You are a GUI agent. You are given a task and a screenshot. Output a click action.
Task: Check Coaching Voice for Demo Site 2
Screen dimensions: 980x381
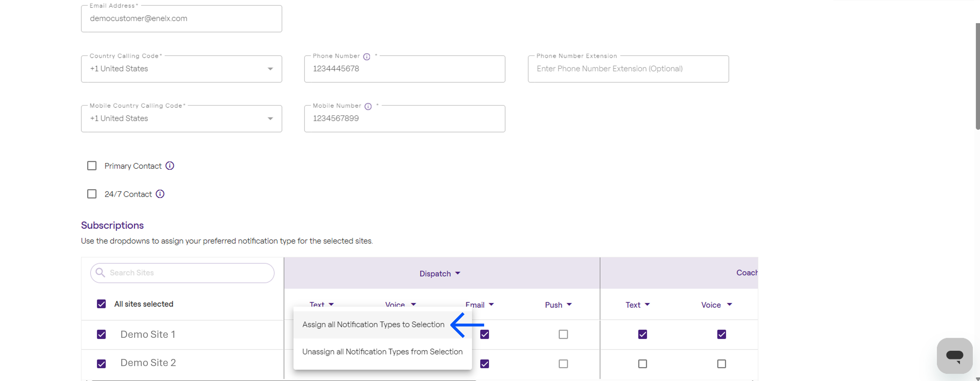click(721, 364)
